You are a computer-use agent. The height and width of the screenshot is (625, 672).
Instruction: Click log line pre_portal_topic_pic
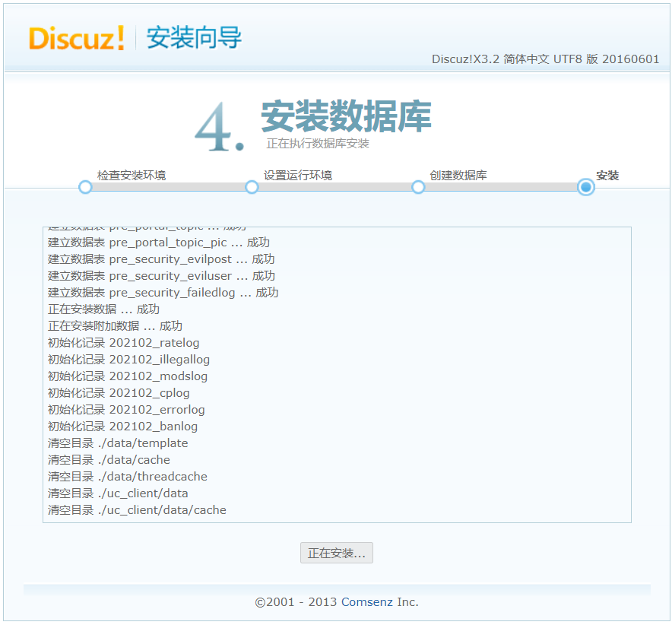coord(159,243)
